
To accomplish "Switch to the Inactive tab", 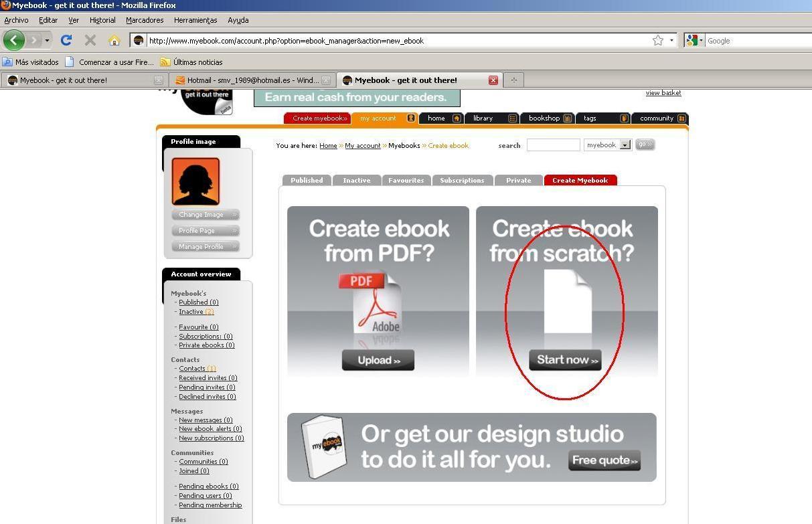I will 357,181.
